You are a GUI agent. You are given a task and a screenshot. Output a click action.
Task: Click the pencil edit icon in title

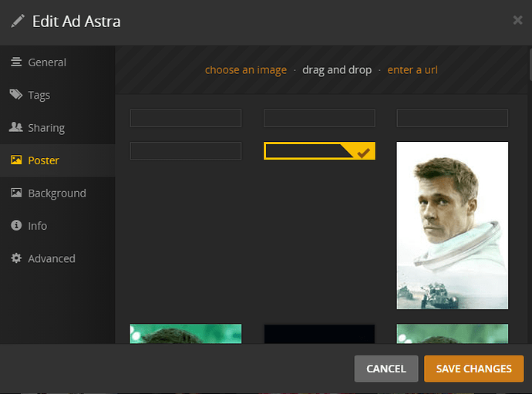(x=18, y=21)
